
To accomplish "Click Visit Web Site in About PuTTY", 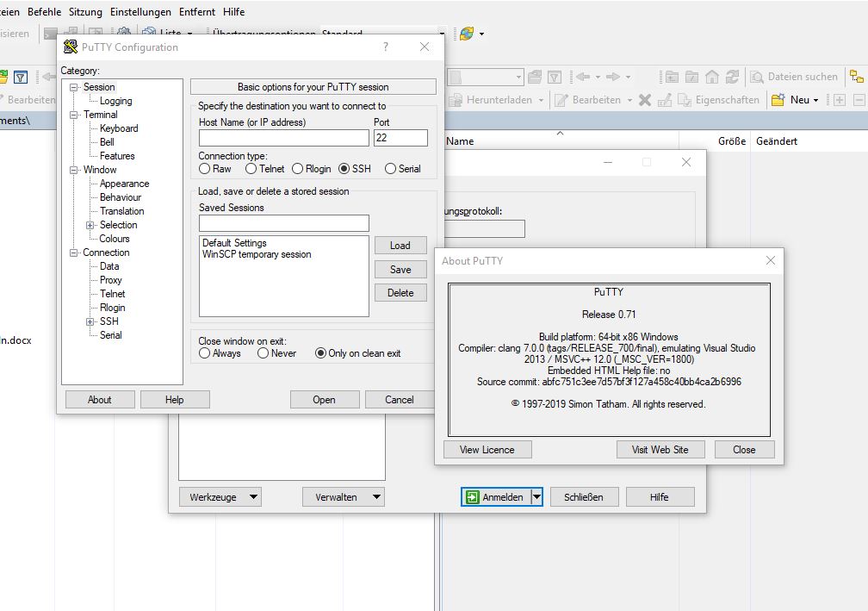I will click(660, 449).
